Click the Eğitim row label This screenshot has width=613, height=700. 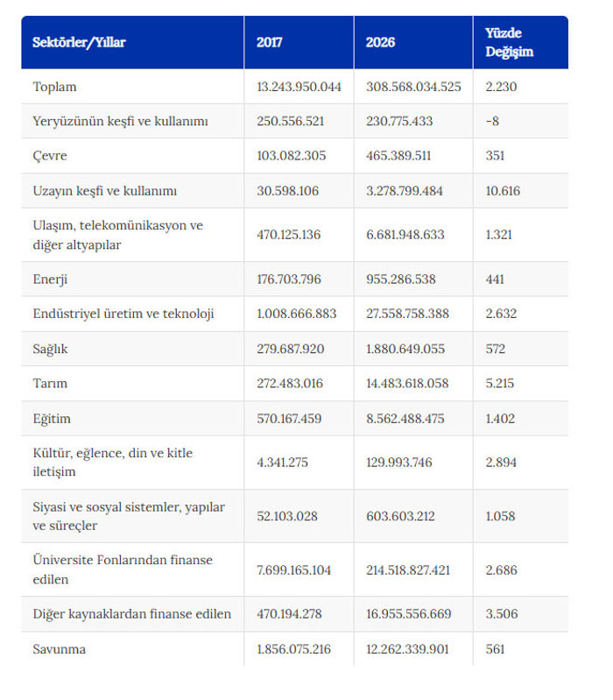click(52, 419)
